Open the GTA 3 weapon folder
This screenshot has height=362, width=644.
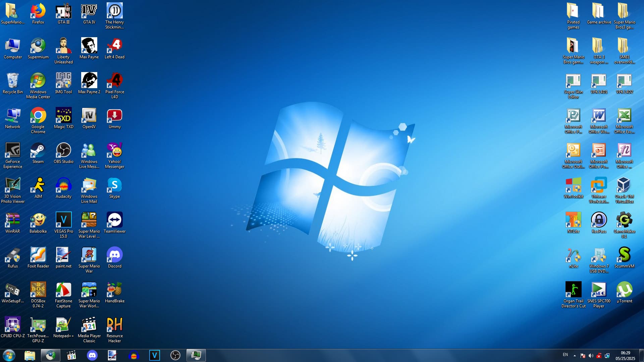[599, 51]
